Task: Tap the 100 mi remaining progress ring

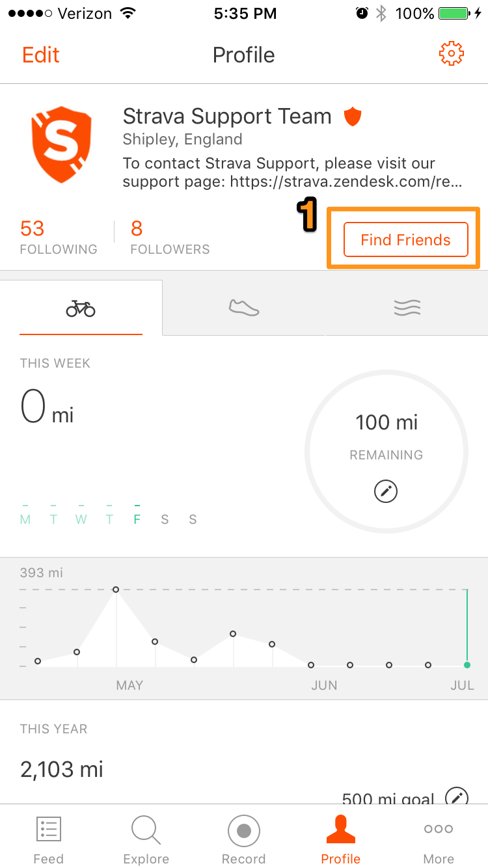Action: click(386, 452)
